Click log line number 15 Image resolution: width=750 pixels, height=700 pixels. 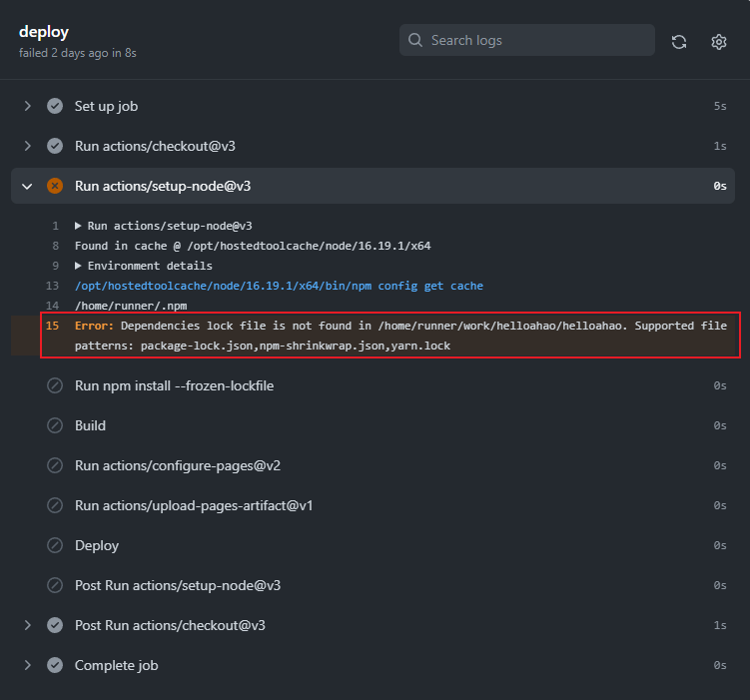(53, 326)
